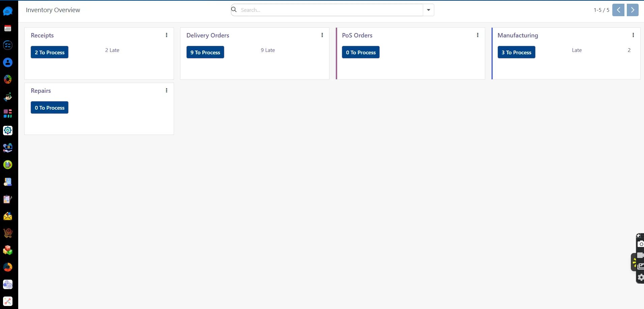This screenshot has width=644, height=309.
Task: Open the Delivery Orders card options menu
Action: pyautogui.click(x=322, y=35)
